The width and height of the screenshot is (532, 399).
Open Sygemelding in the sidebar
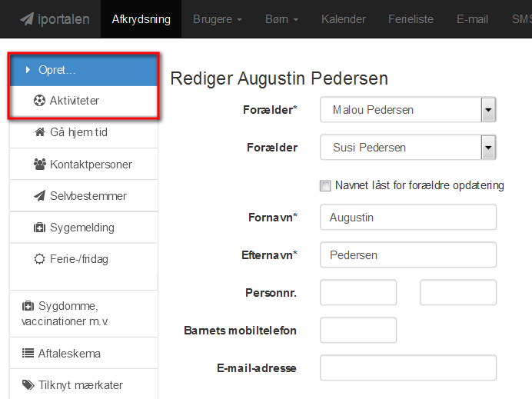coord(84,228)
